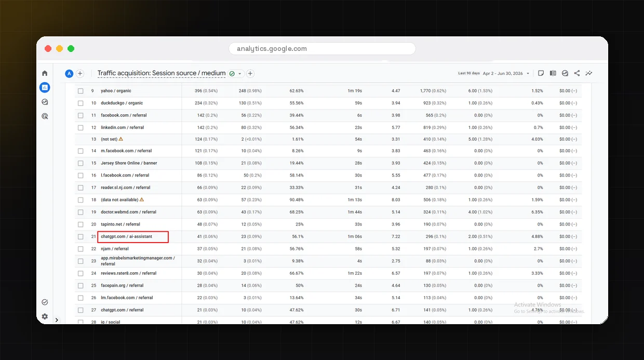Tick the checkbox for row 9 yahoo / organic
644x360 pixels.
click(x=81, y=91)
